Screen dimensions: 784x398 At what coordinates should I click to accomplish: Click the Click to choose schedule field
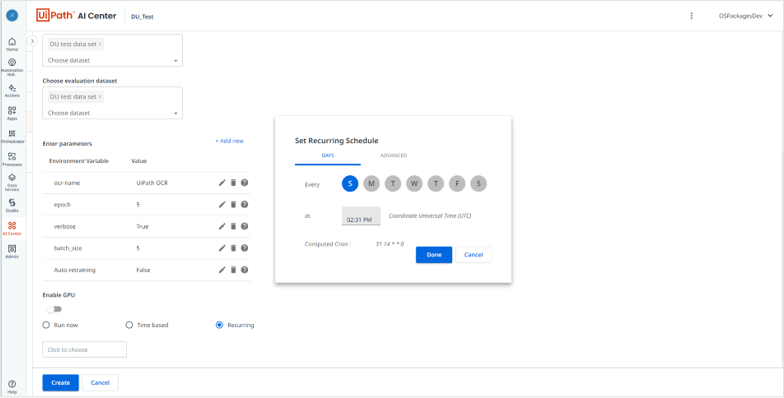[x=84, y=350]
